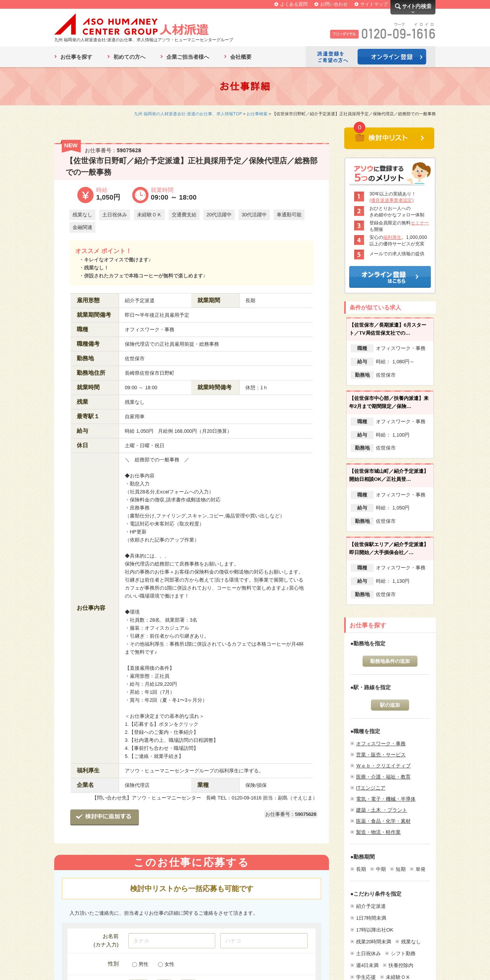Open the 初めての方へ menu
Image resolution: width=490 pixels, height=980 pixels.
click(126, 57)
